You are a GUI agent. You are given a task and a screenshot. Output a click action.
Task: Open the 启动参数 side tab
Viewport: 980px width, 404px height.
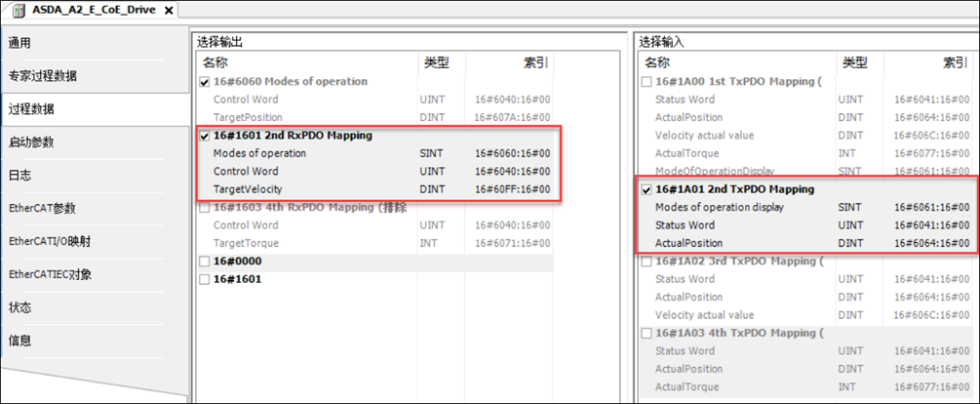(x=31, y=142)
